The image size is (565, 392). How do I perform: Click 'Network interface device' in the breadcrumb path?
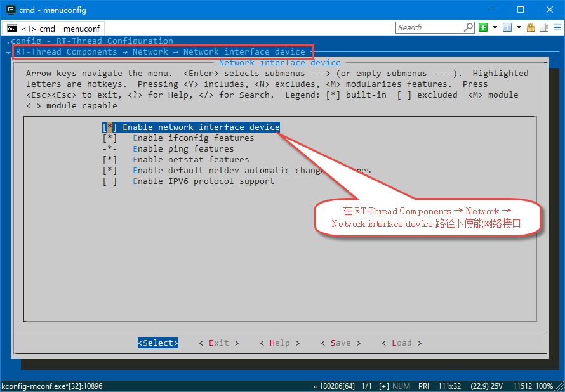tap(244, 52)
